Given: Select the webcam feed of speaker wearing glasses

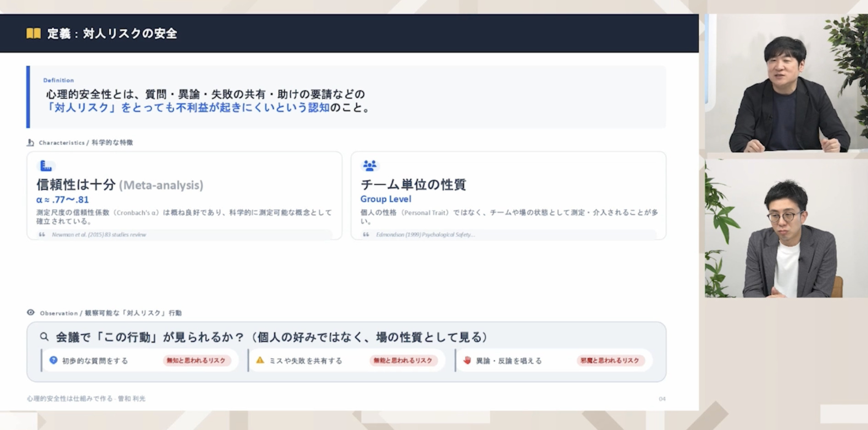Looking at the screenshot, I should tap(786, 229).
